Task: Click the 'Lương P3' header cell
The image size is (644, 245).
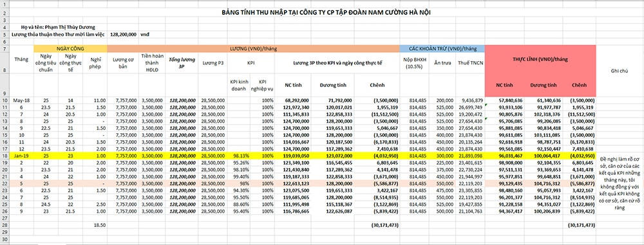Action: (213, 63)
